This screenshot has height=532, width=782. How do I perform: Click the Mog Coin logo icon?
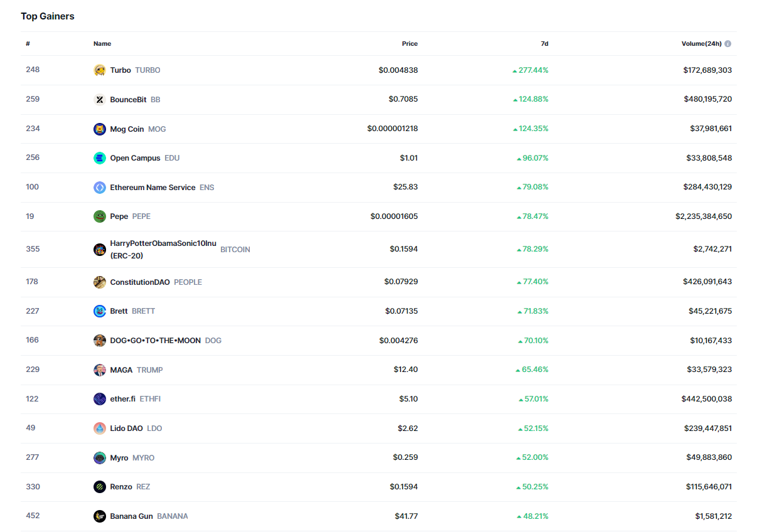click(99, 129)
